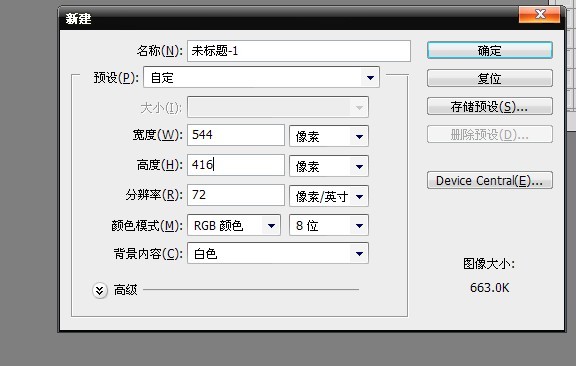This screenshot has height=366, width=576.
Task: Click the 宽度 width value field
Action: coord(236,135)
